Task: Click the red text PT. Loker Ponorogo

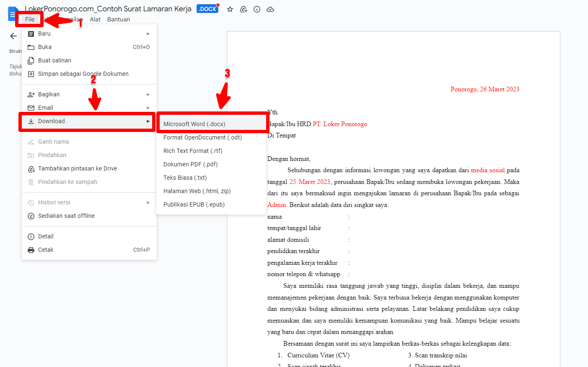Action: pos(340,124)
